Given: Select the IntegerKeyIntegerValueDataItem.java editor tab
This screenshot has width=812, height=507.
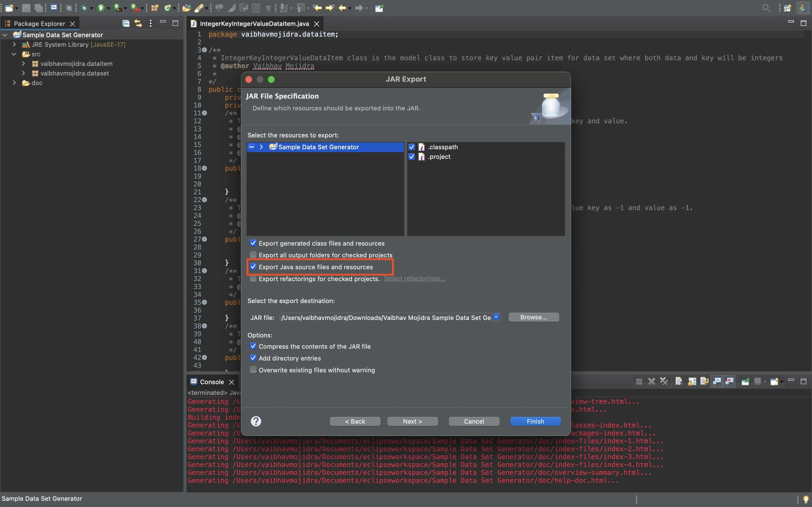Looking at the screenshot, I should [254, 23].
